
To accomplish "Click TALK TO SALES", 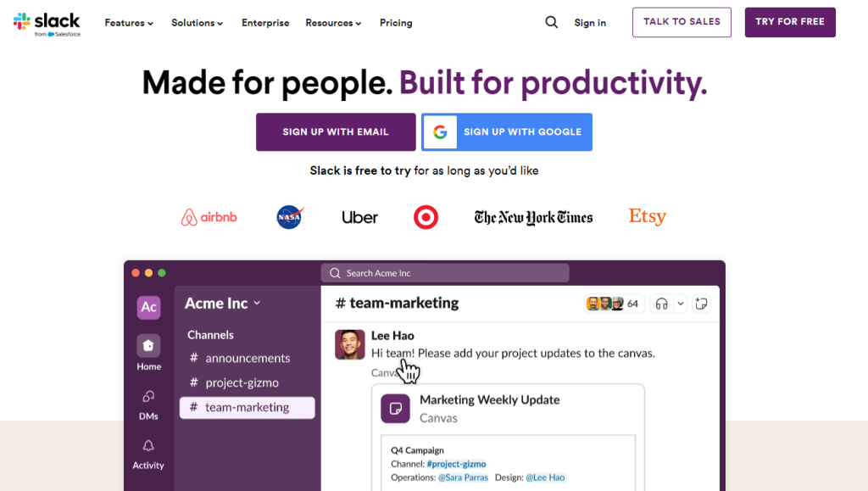I will (682, 22).
